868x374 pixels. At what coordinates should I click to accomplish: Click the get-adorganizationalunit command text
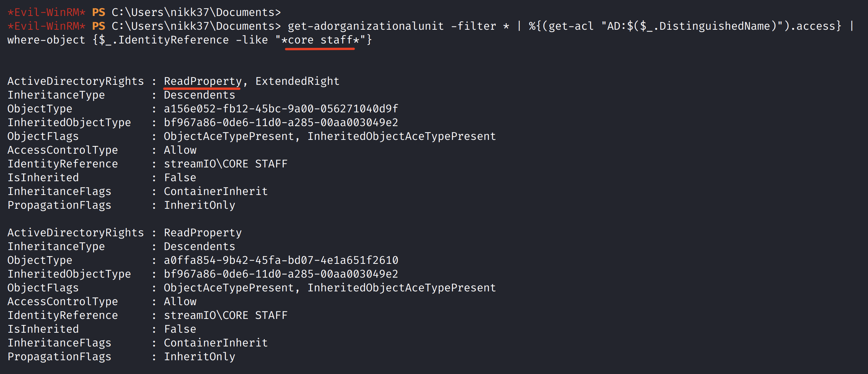(x=366, y=26)
